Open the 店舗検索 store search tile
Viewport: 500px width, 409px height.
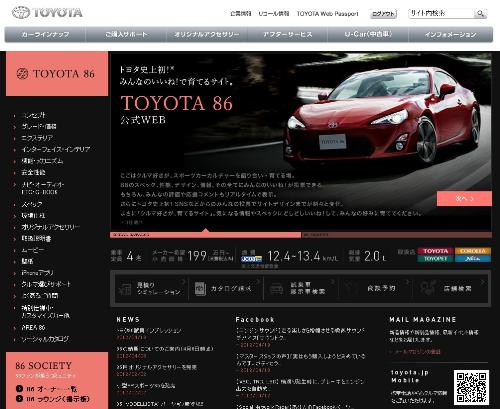tap(450, 288)
